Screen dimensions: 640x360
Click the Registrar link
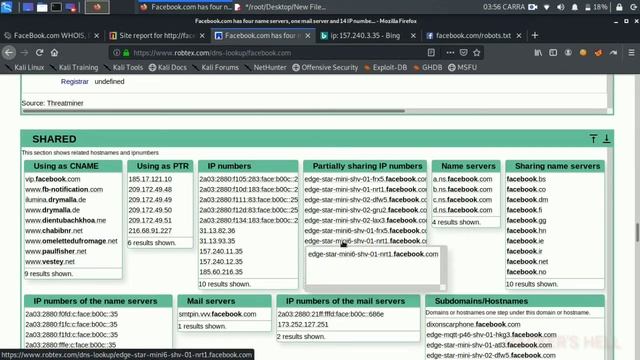(75, 82)
